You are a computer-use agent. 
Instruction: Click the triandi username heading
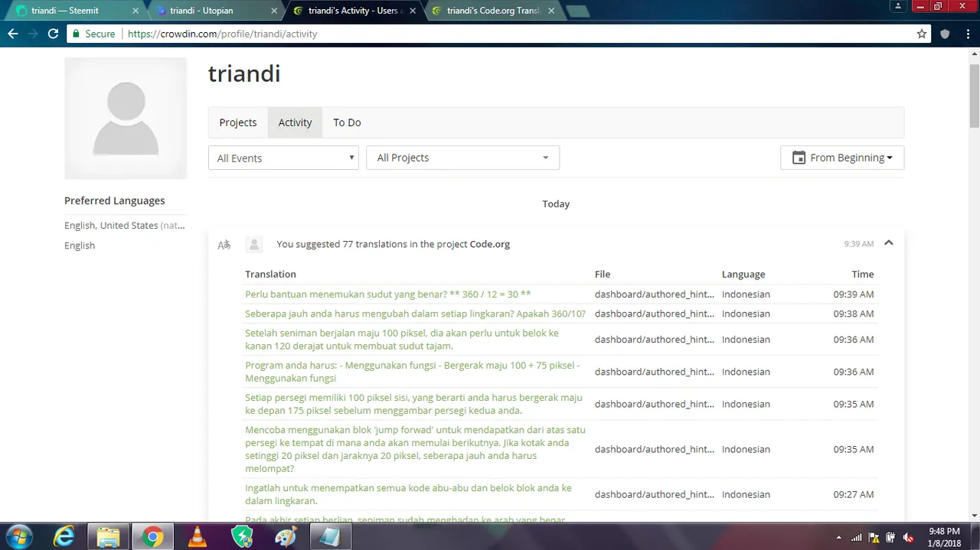point(244,73)
